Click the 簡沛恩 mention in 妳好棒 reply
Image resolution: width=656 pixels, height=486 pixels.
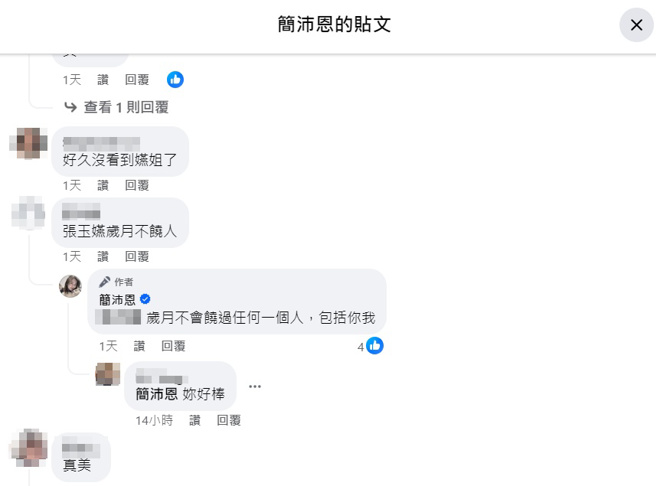156,394
